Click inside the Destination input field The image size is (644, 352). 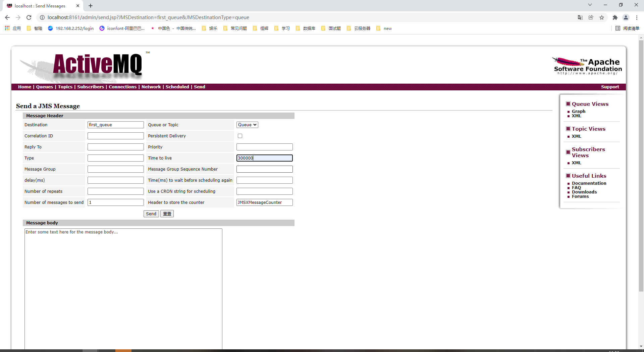[x=115, y=125]
